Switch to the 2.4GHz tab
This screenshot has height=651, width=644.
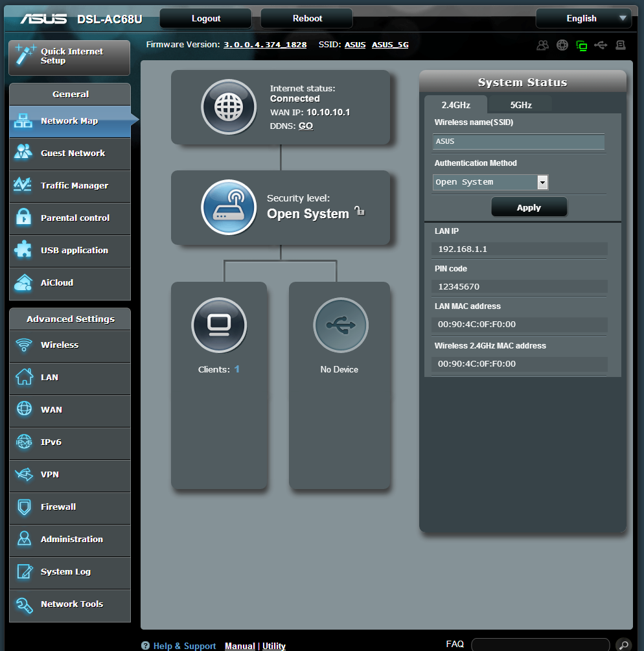[456, 105]
